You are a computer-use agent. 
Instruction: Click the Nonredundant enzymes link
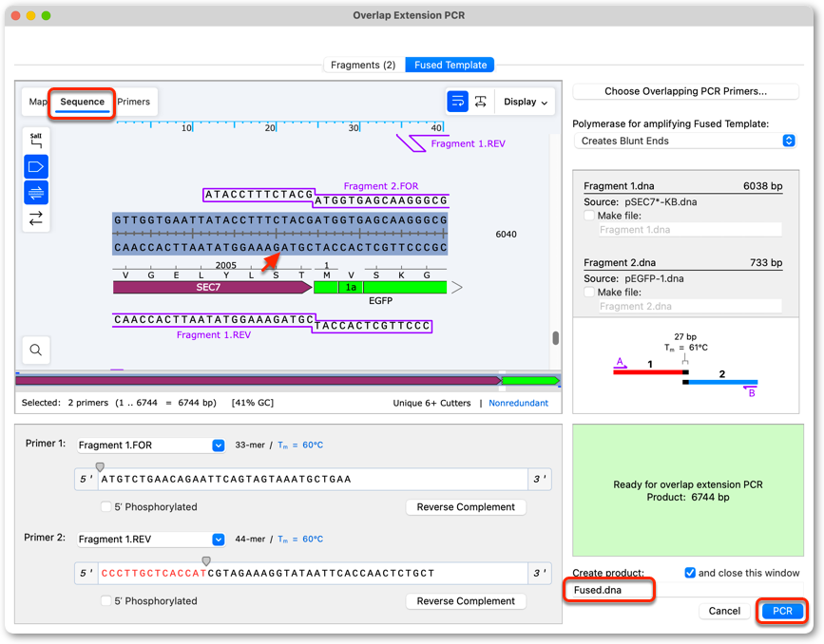(x=518, y=403)
